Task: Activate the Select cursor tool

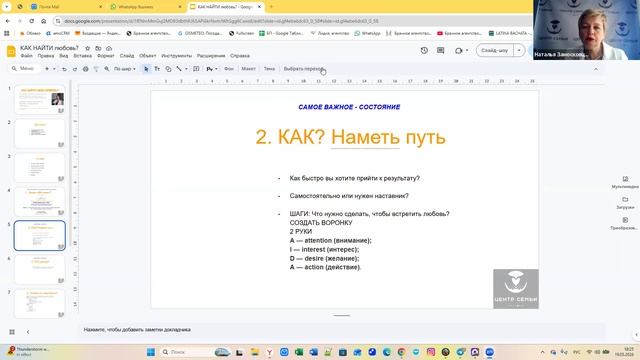Action: tap(146, 69)
